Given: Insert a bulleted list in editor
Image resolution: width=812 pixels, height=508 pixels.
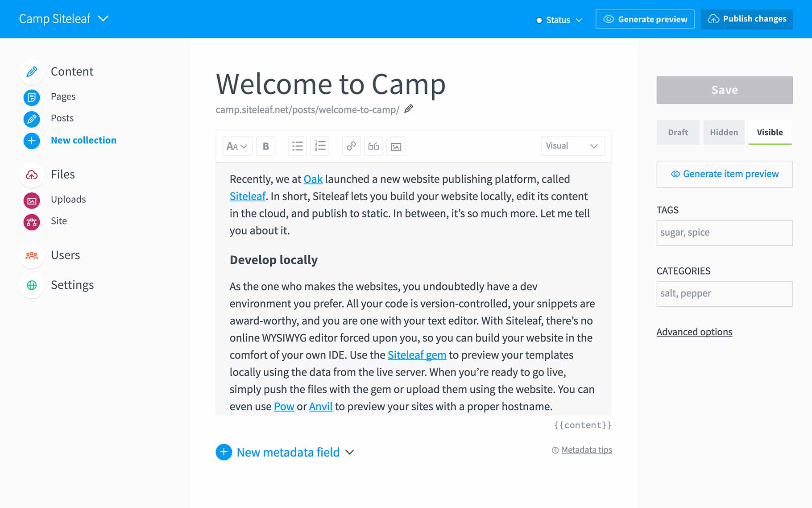Looking at the screenshot, I should [297, 146].
